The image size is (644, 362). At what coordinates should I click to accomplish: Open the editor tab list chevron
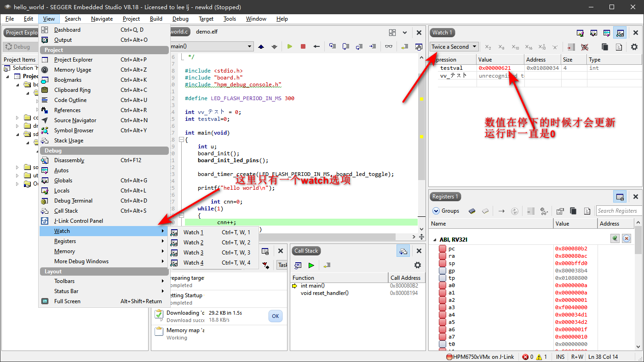[405, 33]
